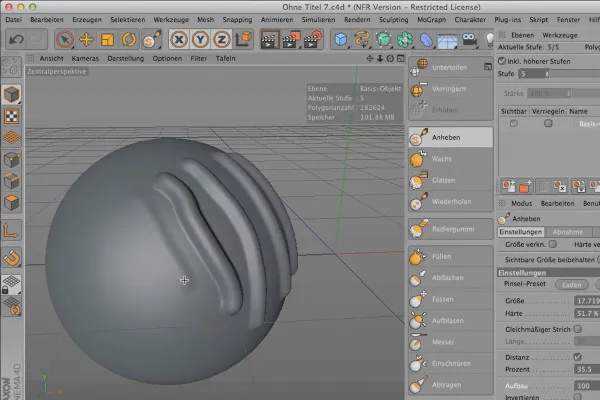Select the Messer brush icon

[417, 342]
